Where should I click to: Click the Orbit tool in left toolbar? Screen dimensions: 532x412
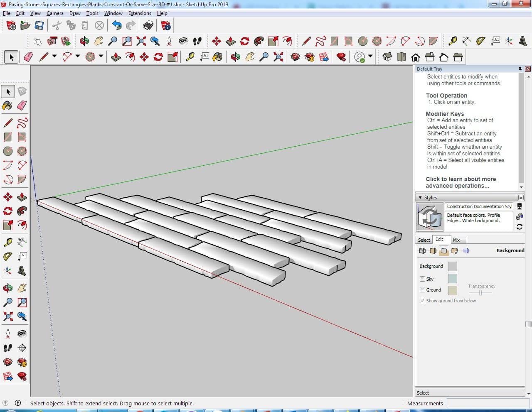tap(7, 288)
